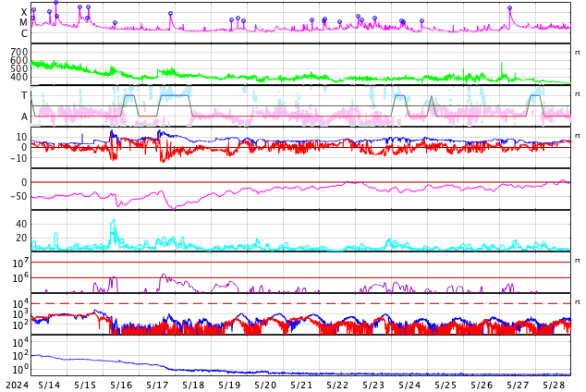Screen dimensions: 586x392
Task: Click the 2024 year label
Action: point(18,385)
